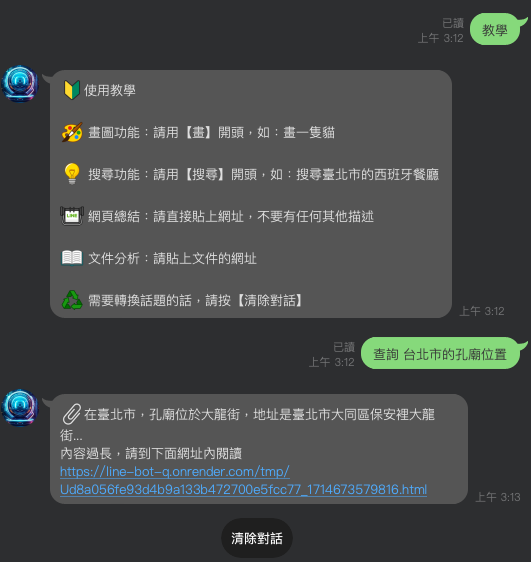Screen dimensions: 531x562
Task: Click the green recycle emoji near 清除對話 hint
Action: 72,300
